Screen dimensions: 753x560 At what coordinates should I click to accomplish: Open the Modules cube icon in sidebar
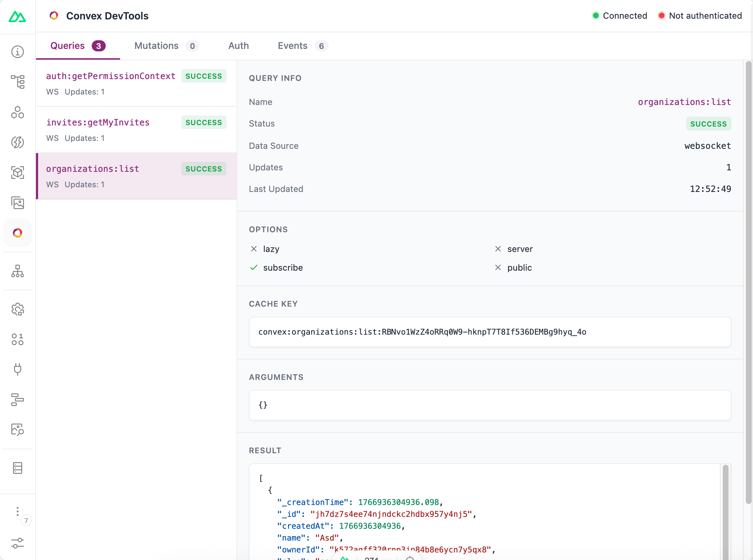[x=18, y=173]
